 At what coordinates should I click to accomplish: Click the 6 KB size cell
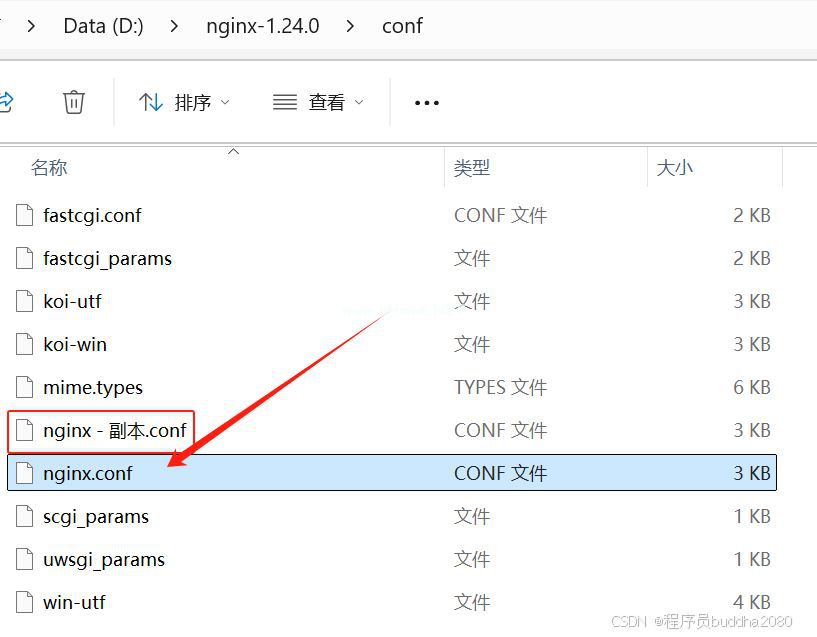click(x=751, y=387)
